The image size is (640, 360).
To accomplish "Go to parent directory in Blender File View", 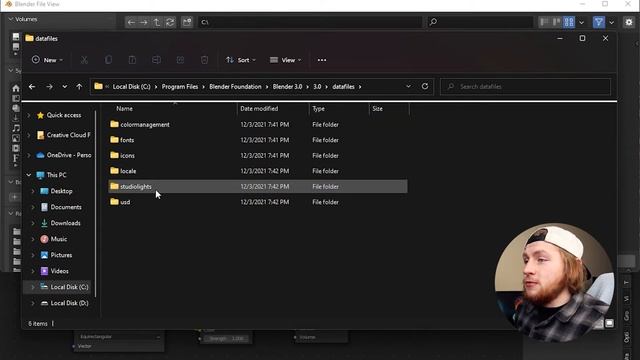I will 157,22.
